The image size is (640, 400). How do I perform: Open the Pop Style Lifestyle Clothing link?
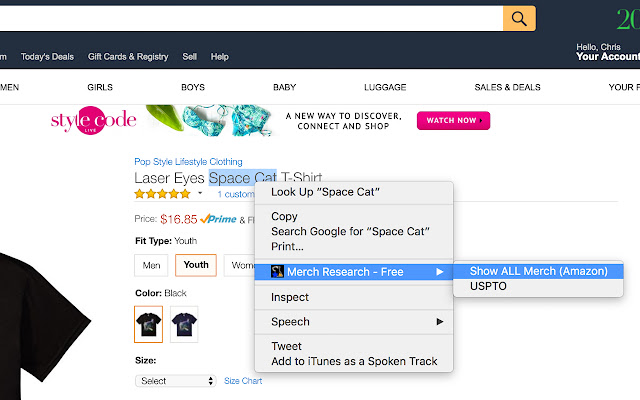tap(188, 161)
